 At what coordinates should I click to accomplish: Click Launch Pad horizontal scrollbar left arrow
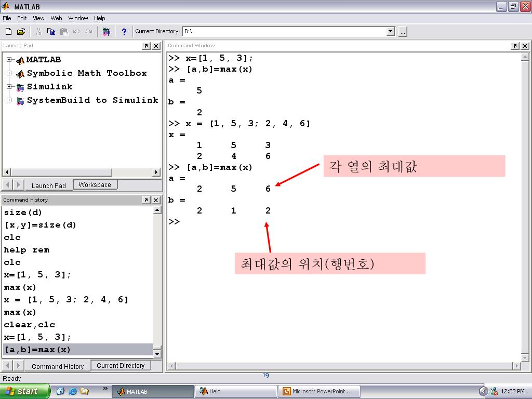7,172
